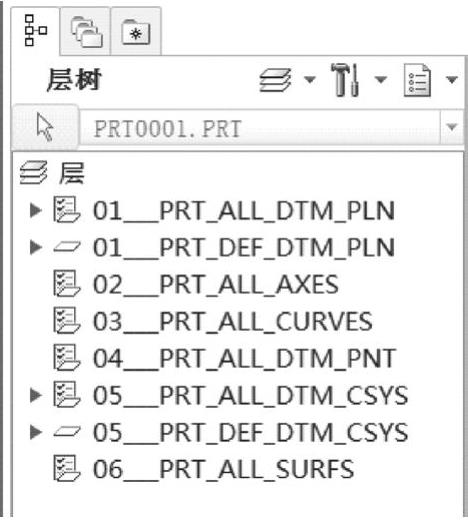Screen dimensions: 468x528
Task: Expand 01___PRT_DEF_DTM_PLN layer
Action: tap(36, 248)
